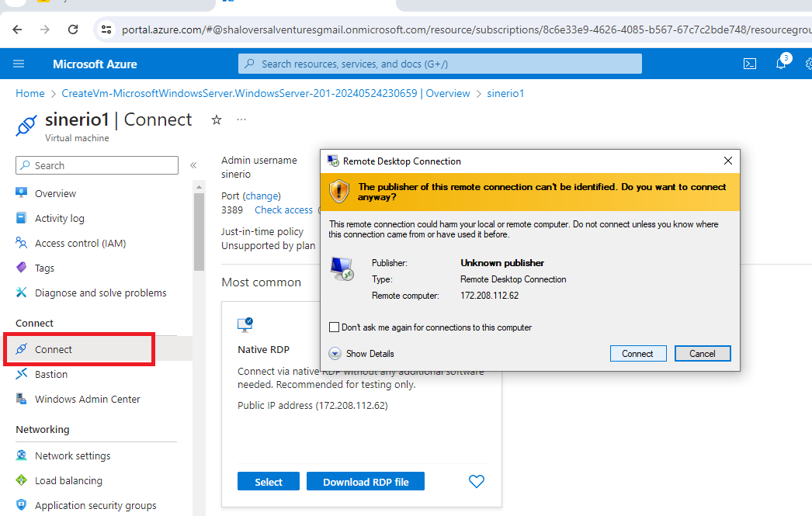Open the more options ellipsis beside title

(241, 119)
